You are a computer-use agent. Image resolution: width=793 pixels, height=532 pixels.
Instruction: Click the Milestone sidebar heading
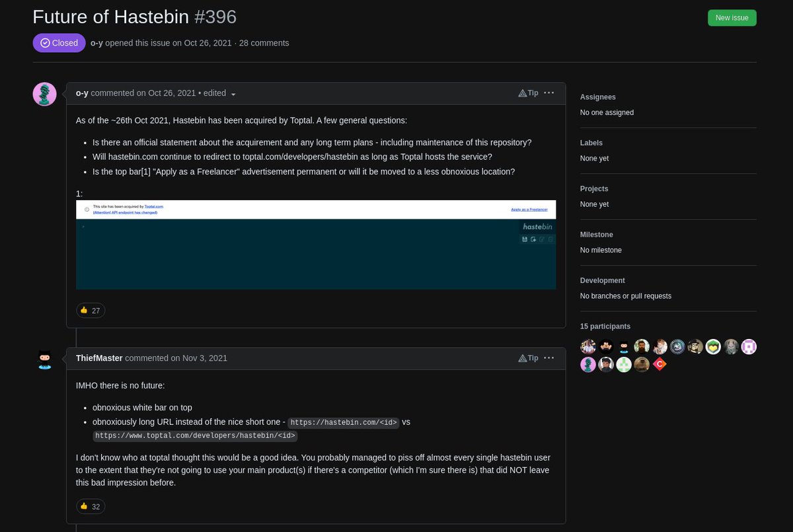coord(597,235)
